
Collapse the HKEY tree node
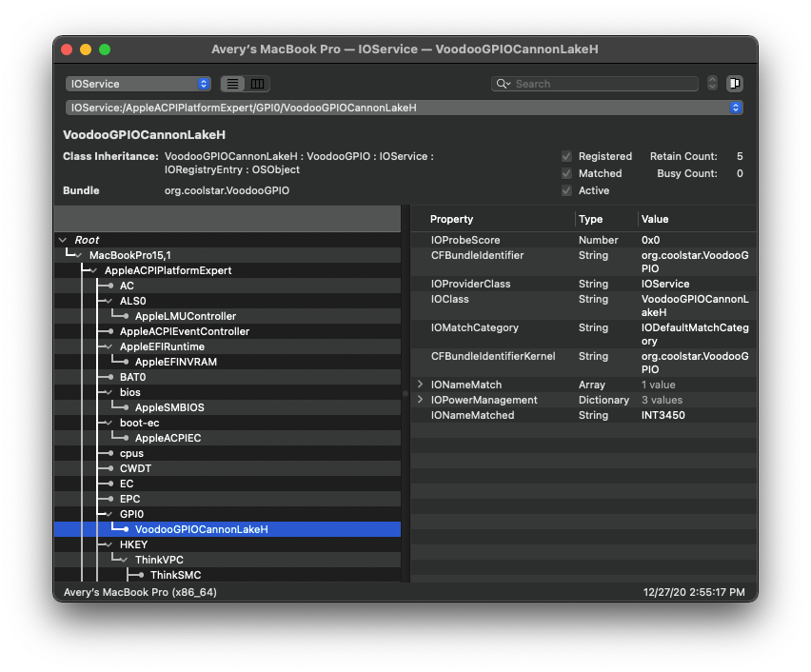click(x=110, y=544)
